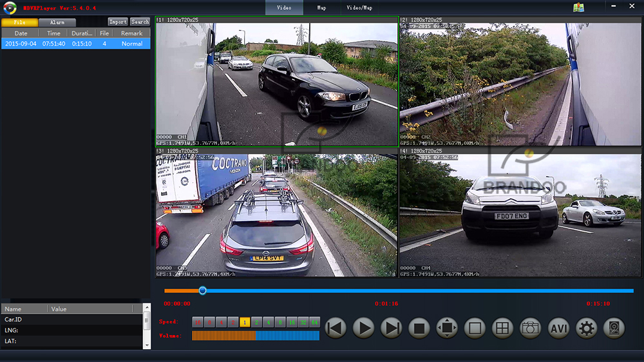644x362 pixels.
Task: Select the Alarm tab
Action: (x=57, y=22)
